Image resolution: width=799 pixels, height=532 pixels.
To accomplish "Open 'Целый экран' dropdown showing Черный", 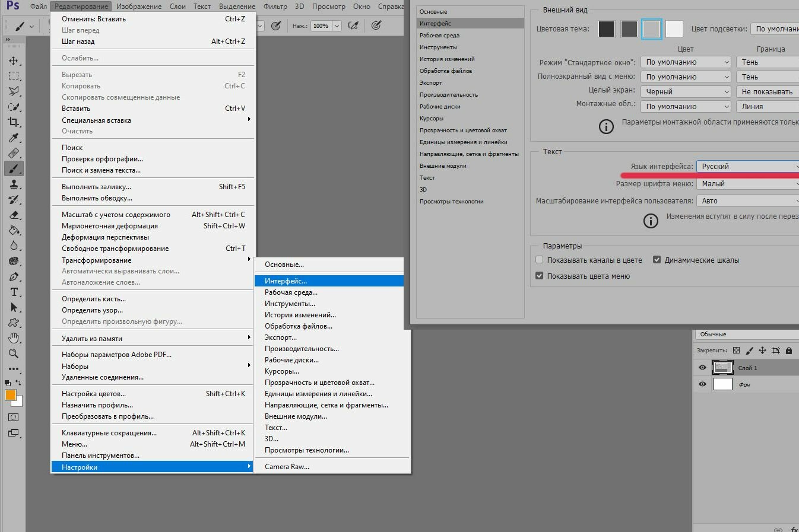I will pos(686,92).
